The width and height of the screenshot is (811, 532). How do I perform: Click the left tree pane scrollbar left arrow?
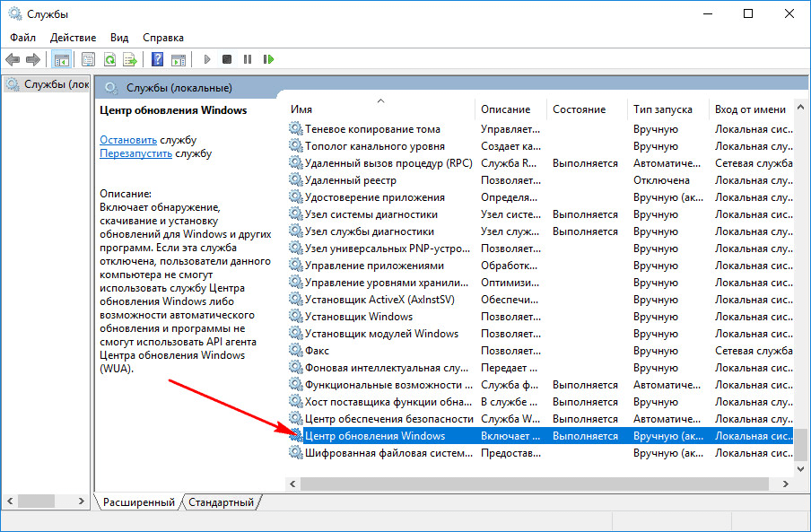[10, 501]
